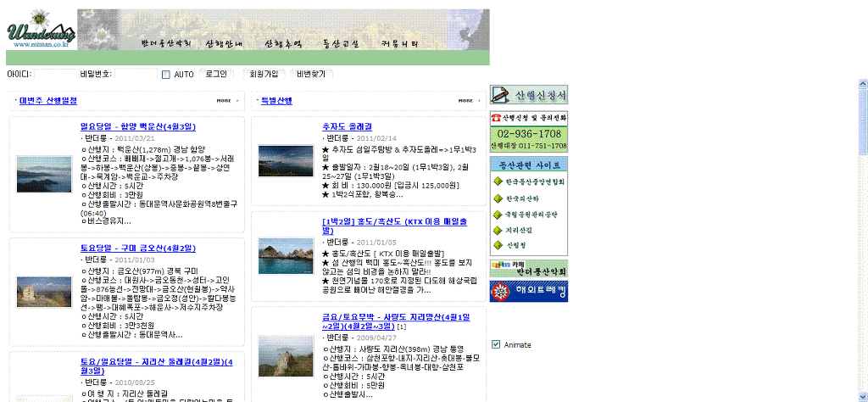Click the green diamond beside 한국등산중앙연합회

[x=498, y=181]
